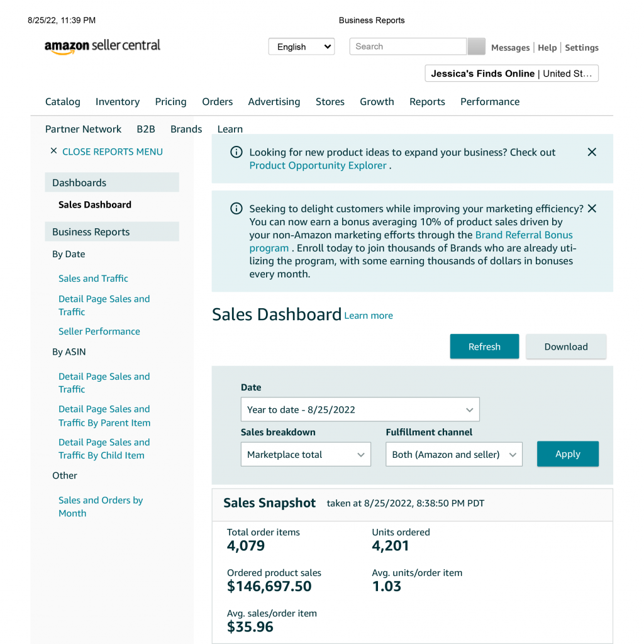Select the Partner Network tab
The image size is (644, 644).
(83, 129)
